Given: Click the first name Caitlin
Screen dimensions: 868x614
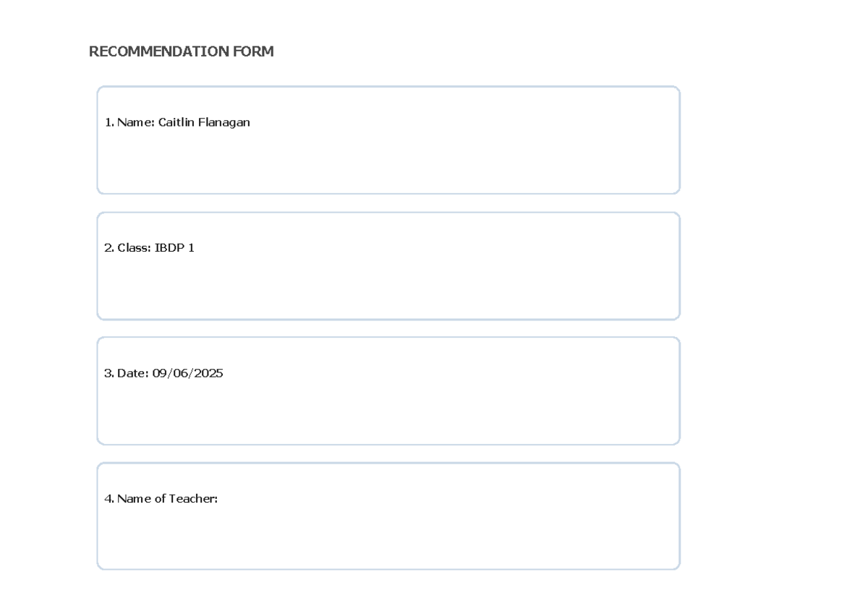Looking at the screenshot, I should point(176,123).
